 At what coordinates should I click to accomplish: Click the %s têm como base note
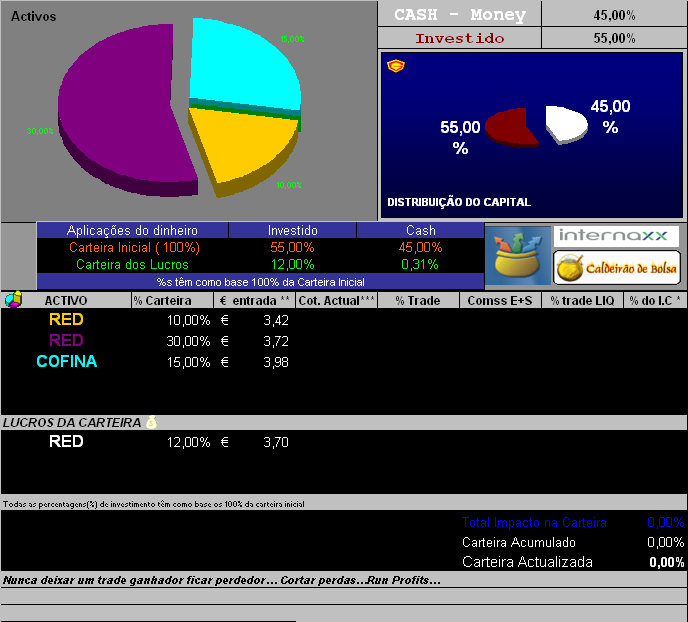261,282
